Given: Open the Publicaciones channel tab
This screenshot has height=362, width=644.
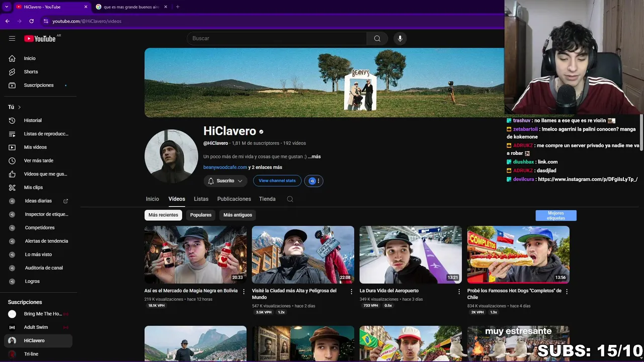Looking at the screenshot, I should click(x=234, y=199).
